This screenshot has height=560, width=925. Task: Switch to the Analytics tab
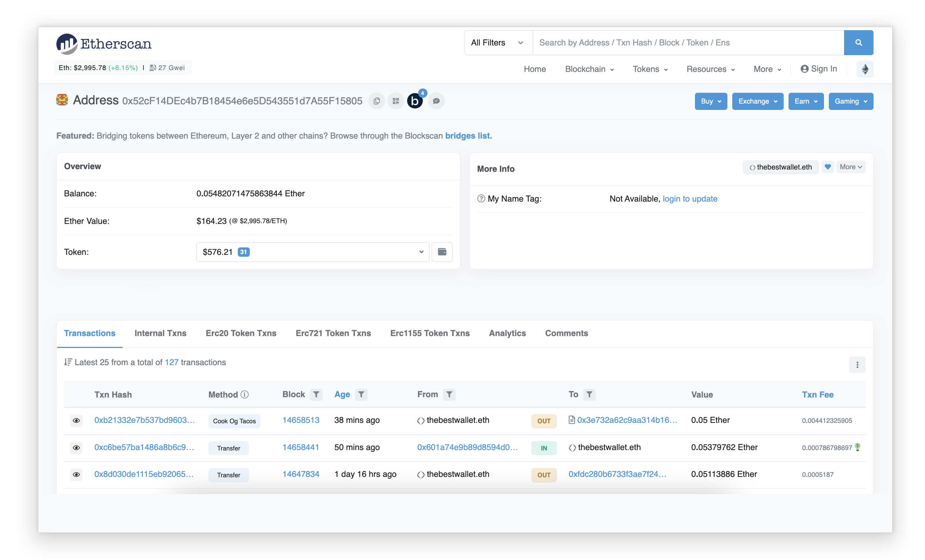click(x=507, y=333)
